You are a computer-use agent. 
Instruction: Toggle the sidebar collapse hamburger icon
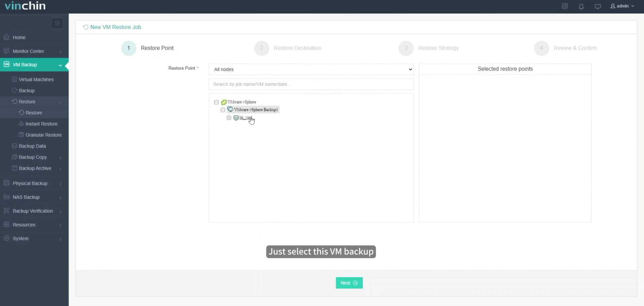click(57, 23)
